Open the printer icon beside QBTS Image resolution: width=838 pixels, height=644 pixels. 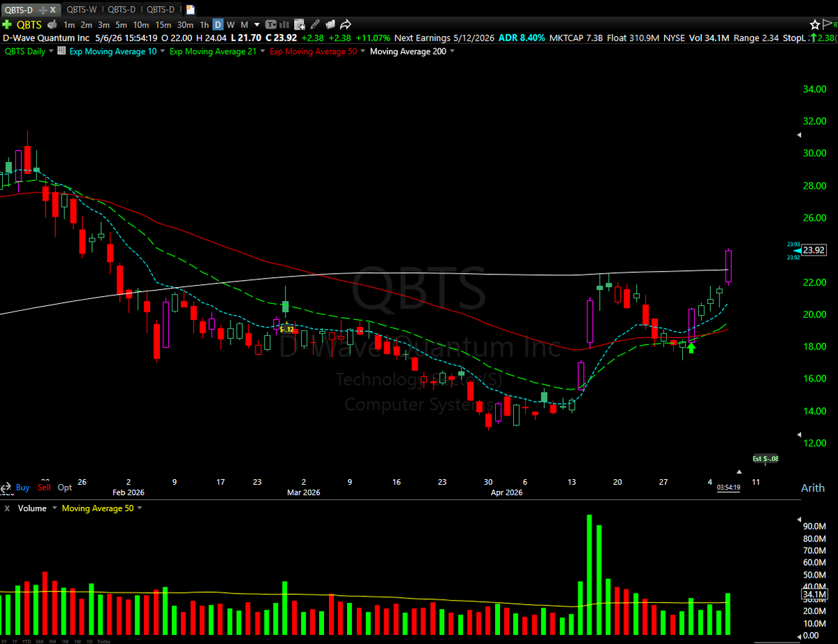[x=52, y=25]
